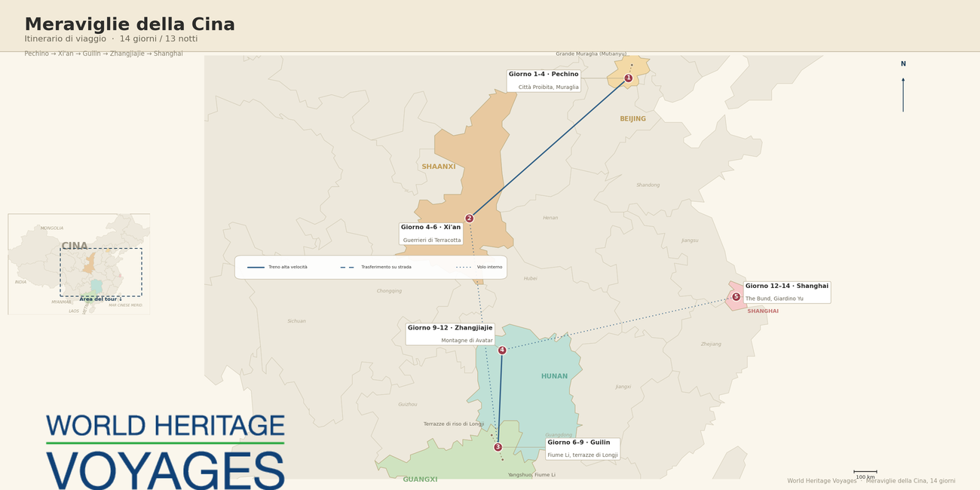Click stop marker 3 at Guilin
The width and height of the screenshot is (980, 490).
coord(498,447)
